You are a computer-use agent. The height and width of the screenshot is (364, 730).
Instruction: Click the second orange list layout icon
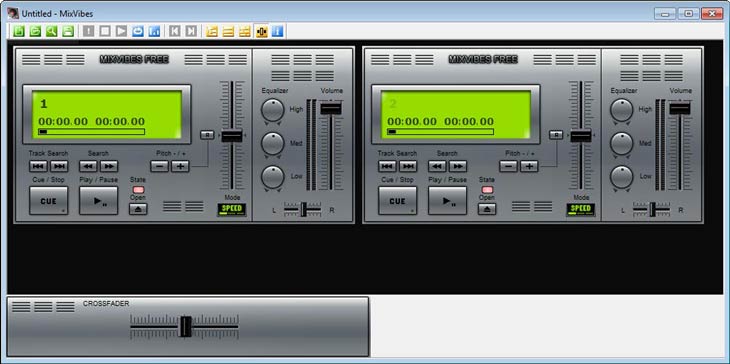pos(228,31)
